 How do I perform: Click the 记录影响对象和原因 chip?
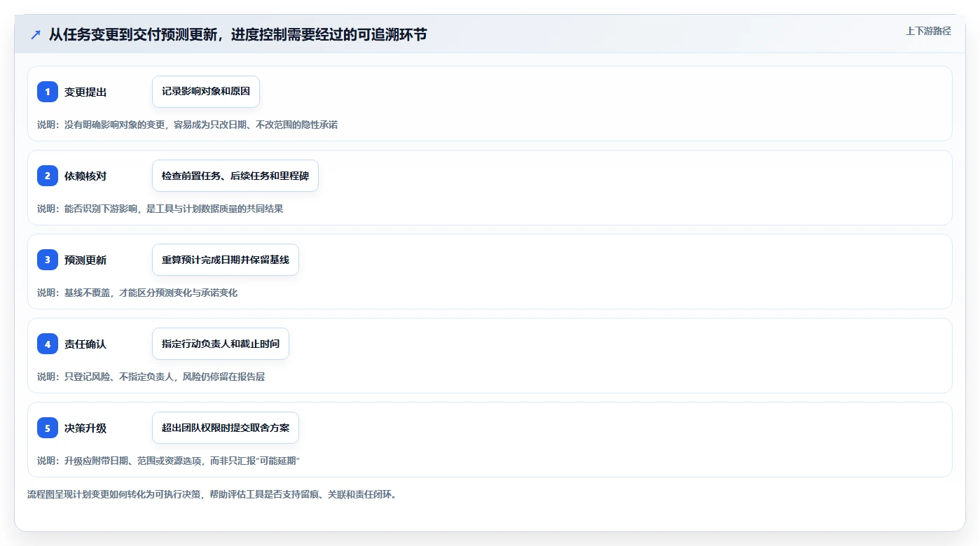coord(206,92)
